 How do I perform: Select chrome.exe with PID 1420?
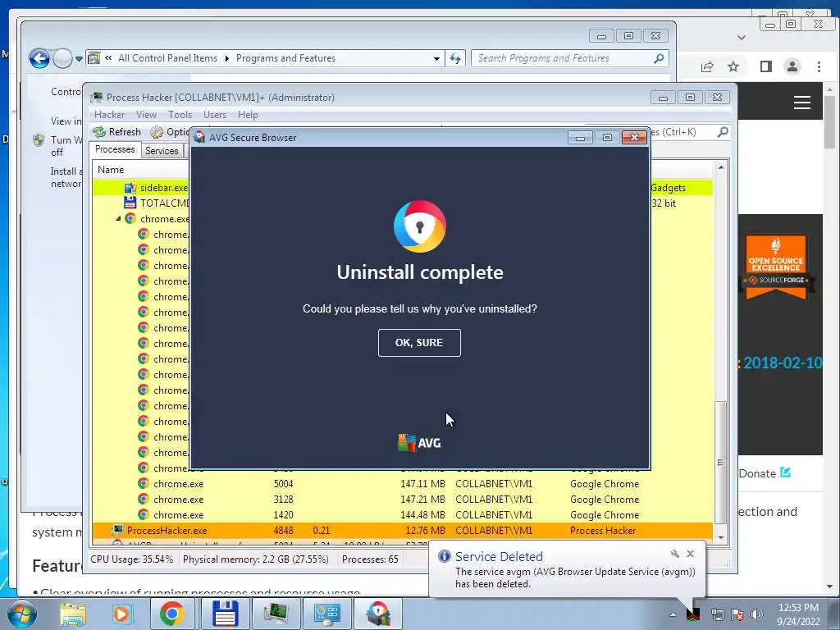[402, 515]
